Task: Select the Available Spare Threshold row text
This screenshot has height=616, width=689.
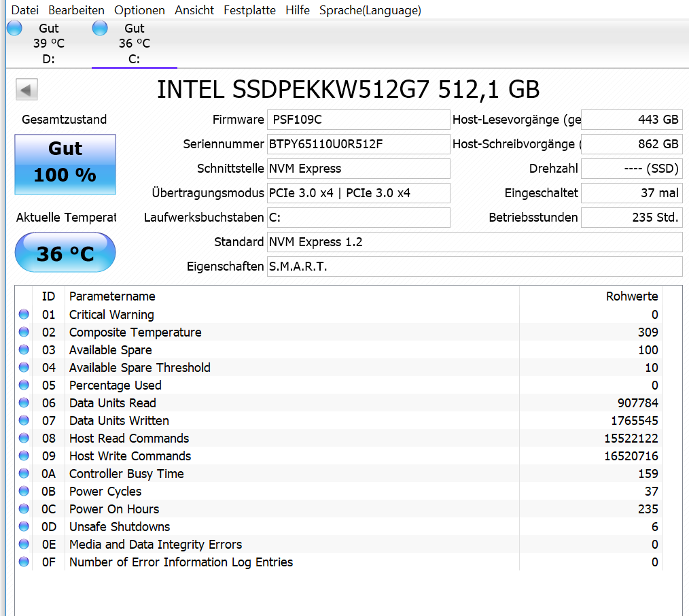Action: tap(140, 368)
